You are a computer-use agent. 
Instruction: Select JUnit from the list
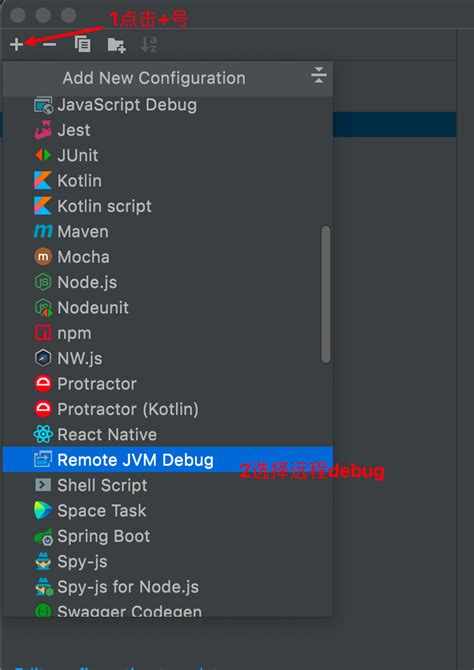(x=168, y=156)
